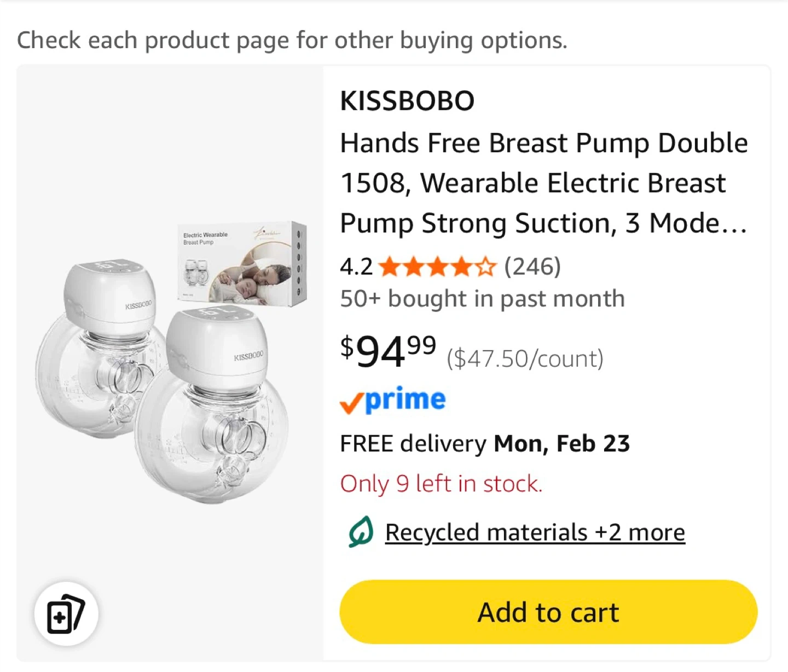This screenshot has height=672, width=788.
Task: Click the $94.99 price
Action: pyautogui.click(x=388, y=351)
